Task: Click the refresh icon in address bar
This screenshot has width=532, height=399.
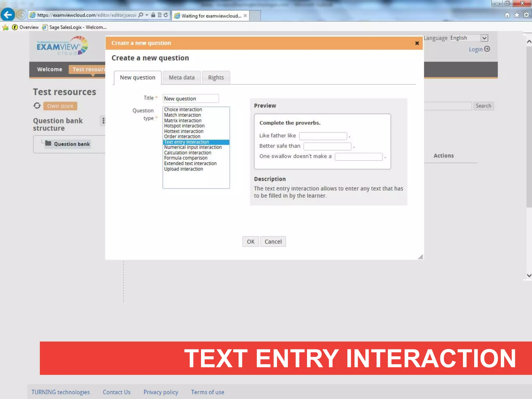Action: 166,15
